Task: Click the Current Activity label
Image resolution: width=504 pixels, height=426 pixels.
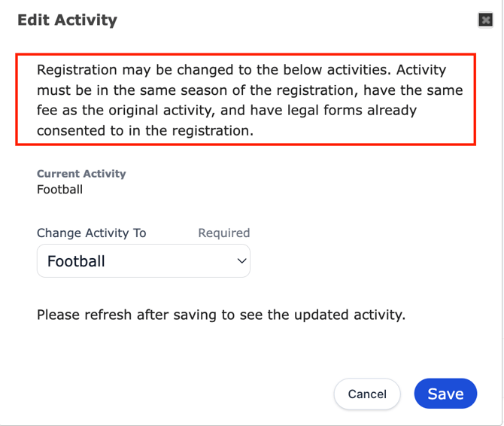Action: coord(81,174)
